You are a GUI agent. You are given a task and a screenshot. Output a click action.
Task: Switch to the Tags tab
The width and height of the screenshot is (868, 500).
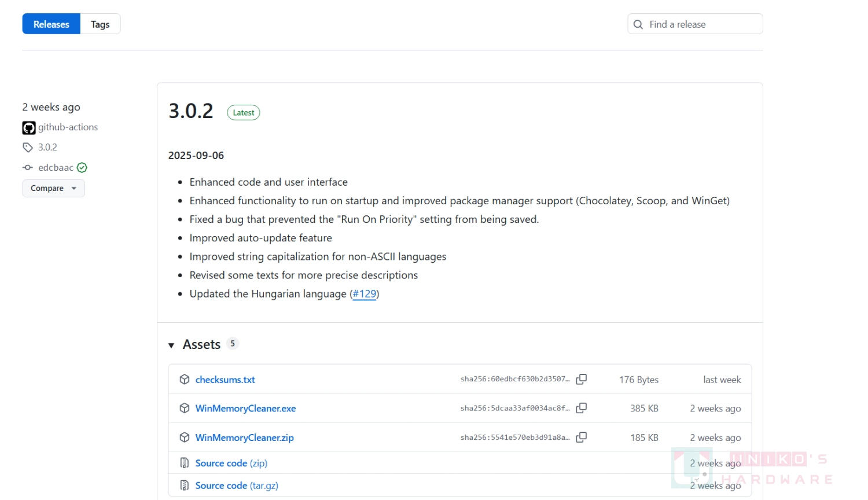pyautogui.click(x=100, y=24)
